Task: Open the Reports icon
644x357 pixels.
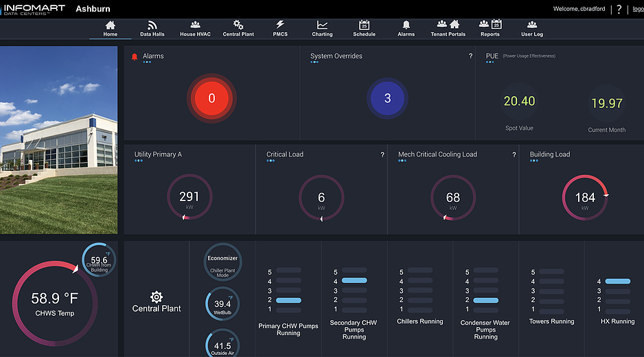Action: point(490,24)
